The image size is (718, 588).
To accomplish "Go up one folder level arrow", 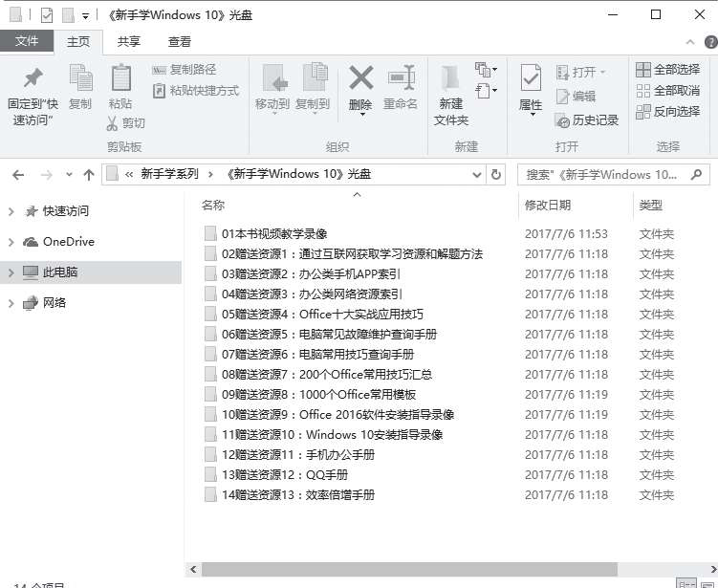I will click(x=88, y=174).
